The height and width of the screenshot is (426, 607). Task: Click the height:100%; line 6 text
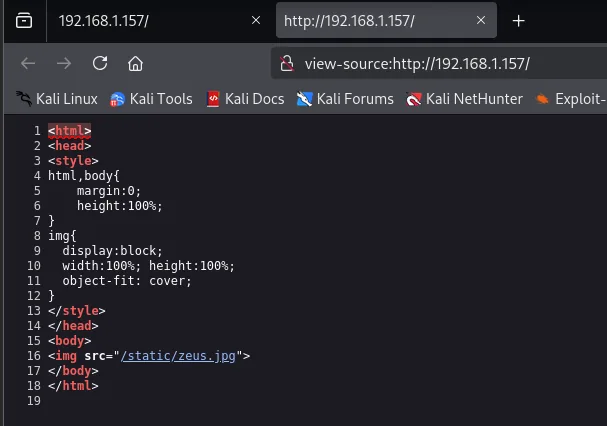pyautogui.click(x=120, y=206)
